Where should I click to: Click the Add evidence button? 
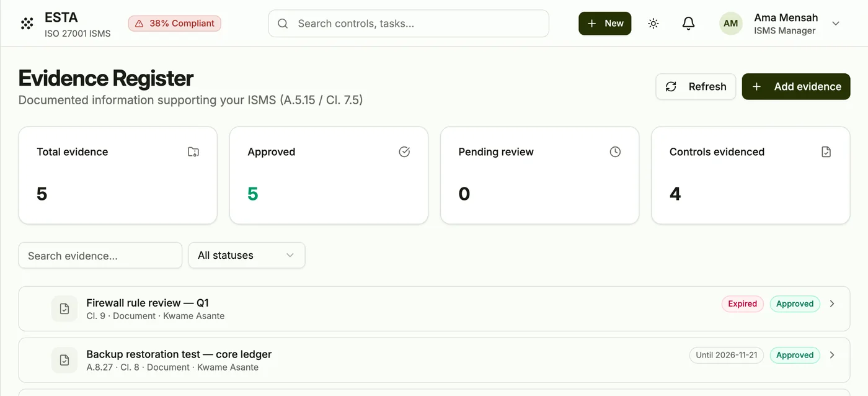click(x=796, y=86)
